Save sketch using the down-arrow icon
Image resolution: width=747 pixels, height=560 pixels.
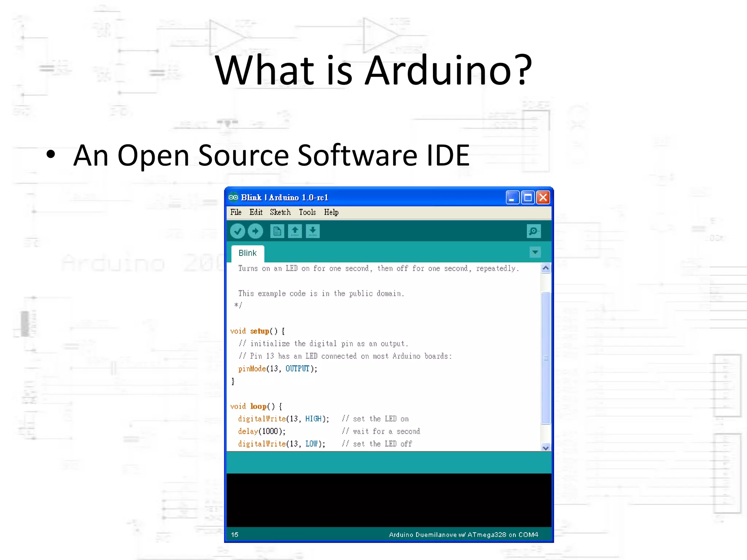pyautogui.click(x=313, y=231)
